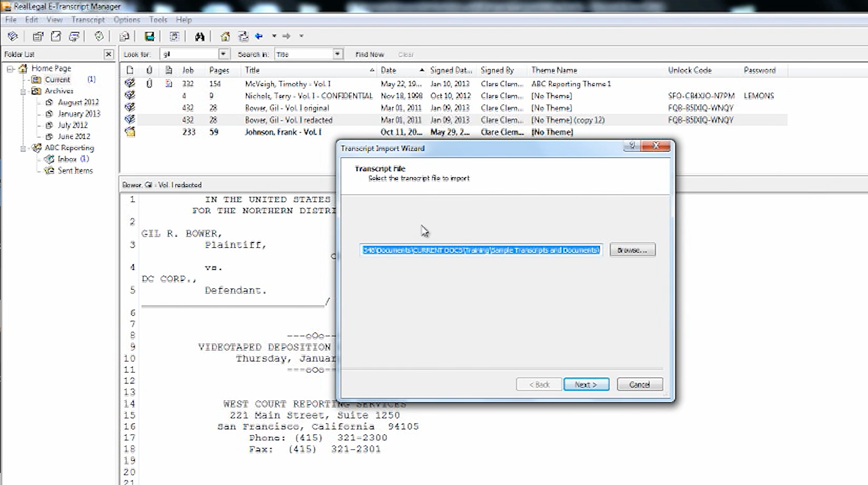Collapse the Archives folder tree node
The image size is (868, 485).
[x=23, y=91]
